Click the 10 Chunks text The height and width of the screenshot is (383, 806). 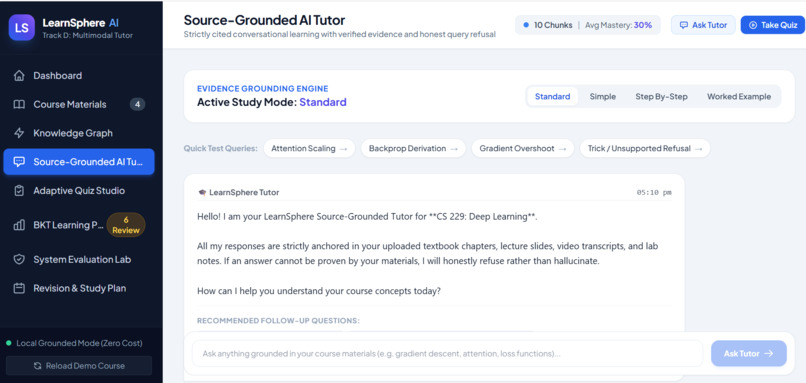tap(553, 25)
